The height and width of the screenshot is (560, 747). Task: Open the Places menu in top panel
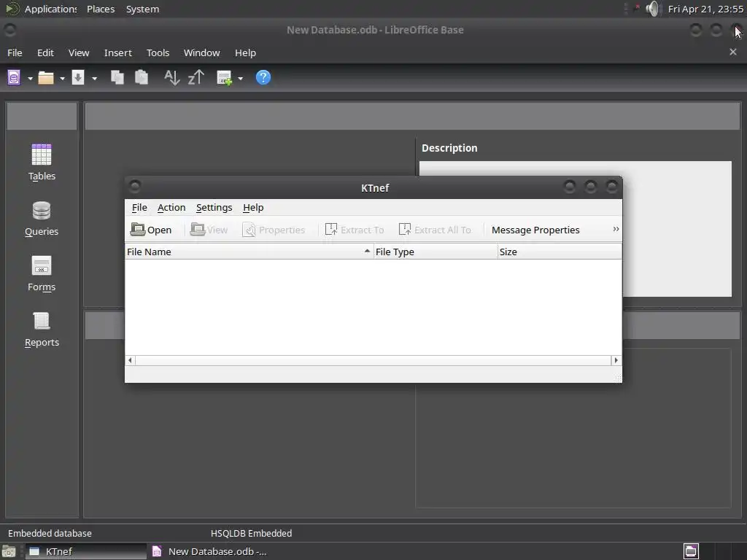pyautogui.click(x=101, y=9)
